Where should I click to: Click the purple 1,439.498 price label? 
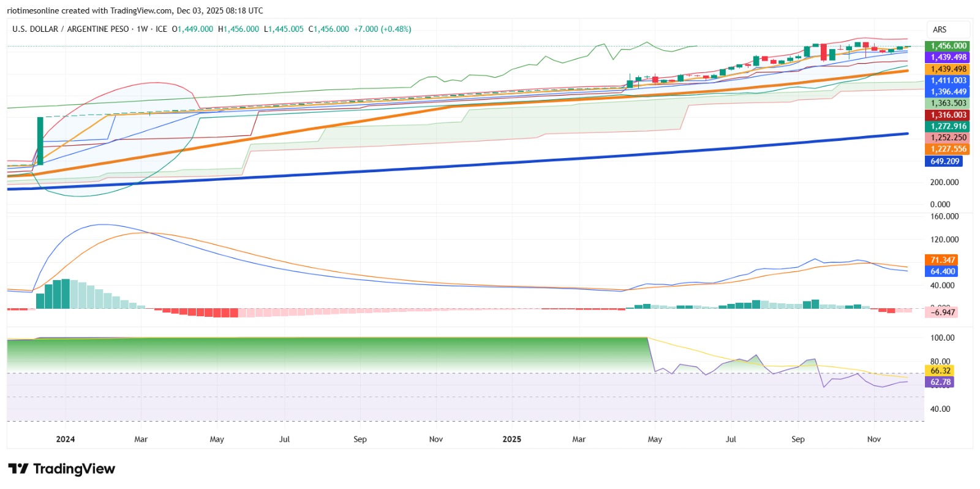(949, 58)
